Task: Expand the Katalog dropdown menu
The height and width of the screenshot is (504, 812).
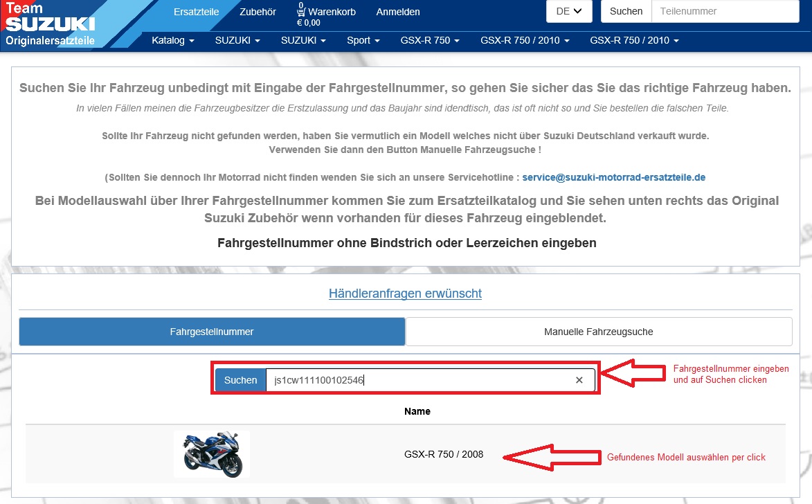Action: [x=173, y=40]
